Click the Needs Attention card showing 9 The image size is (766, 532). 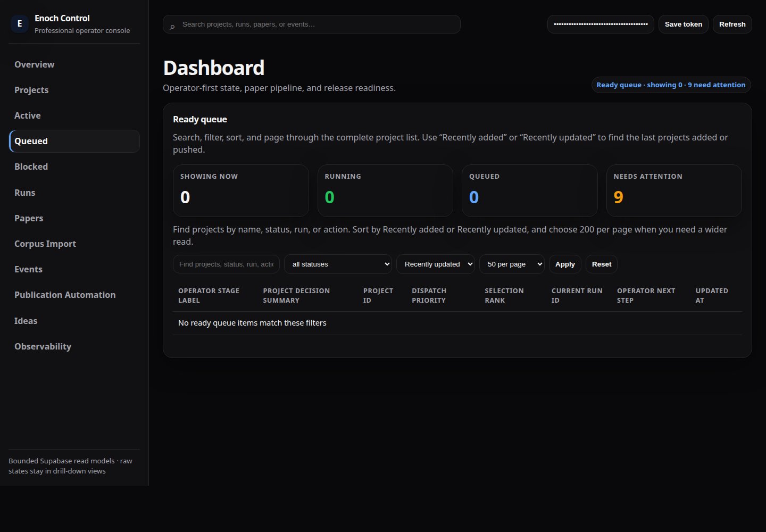pos(674,190)
